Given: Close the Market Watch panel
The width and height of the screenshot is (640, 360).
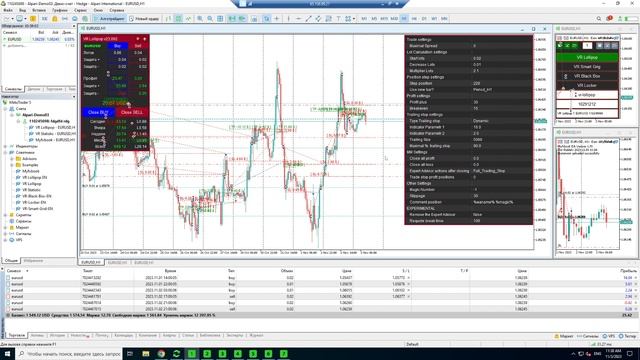Looking at the screenshot, I should (74, 26).
